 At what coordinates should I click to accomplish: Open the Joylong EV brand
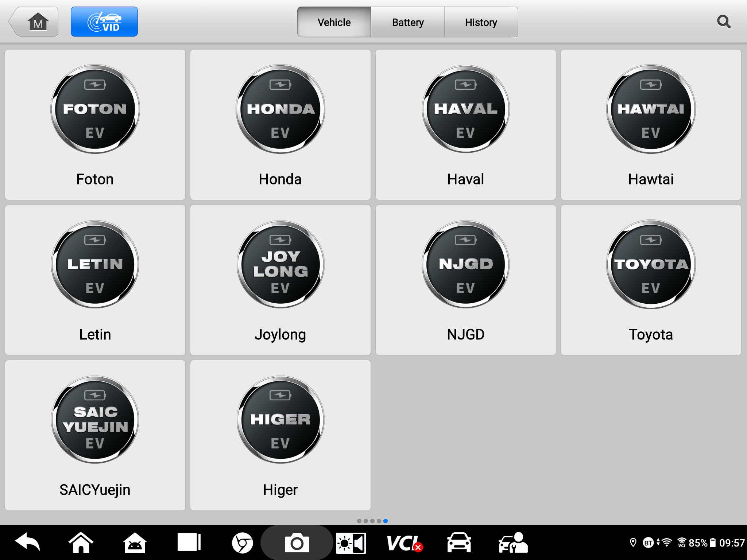click(280, 280)
